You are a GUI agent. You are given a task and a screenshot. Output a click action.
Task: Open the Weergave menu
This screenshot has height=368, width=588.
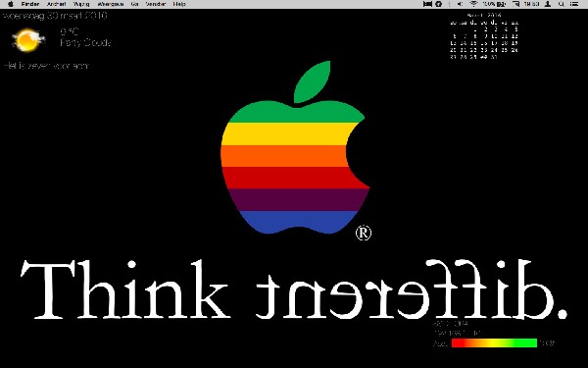point(110,4)
